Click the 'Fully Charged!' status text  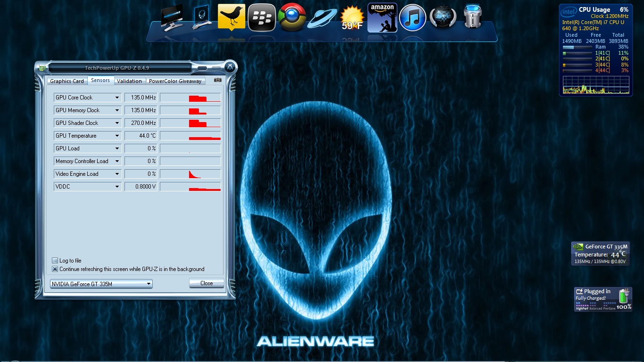590,298
